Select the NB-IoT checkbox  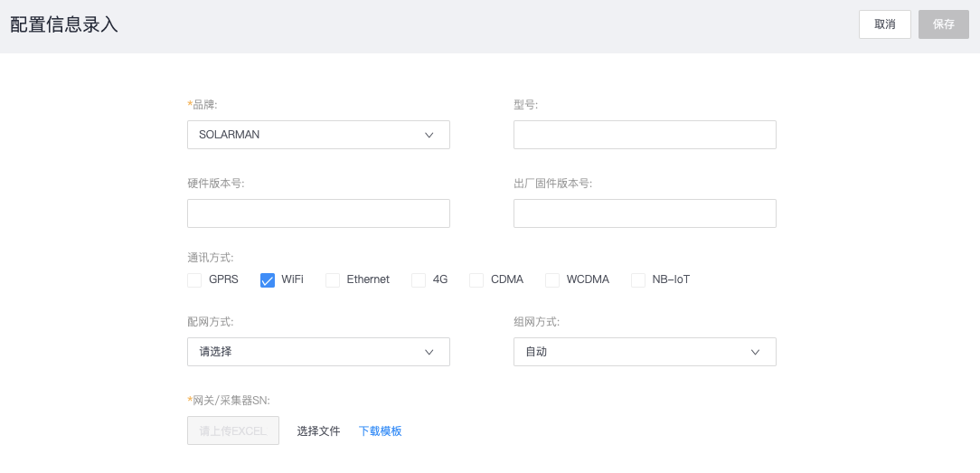[x=638, y=280]
